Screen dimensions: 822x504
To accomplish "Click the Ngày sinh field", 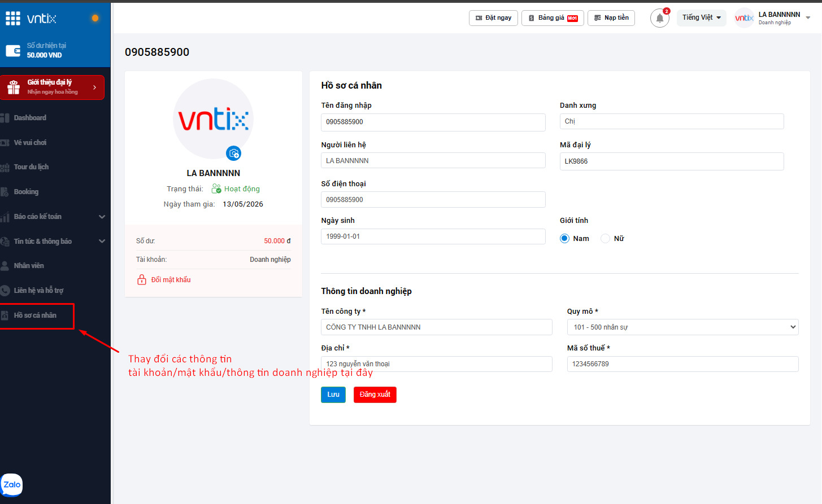I will tap(433, 236).
